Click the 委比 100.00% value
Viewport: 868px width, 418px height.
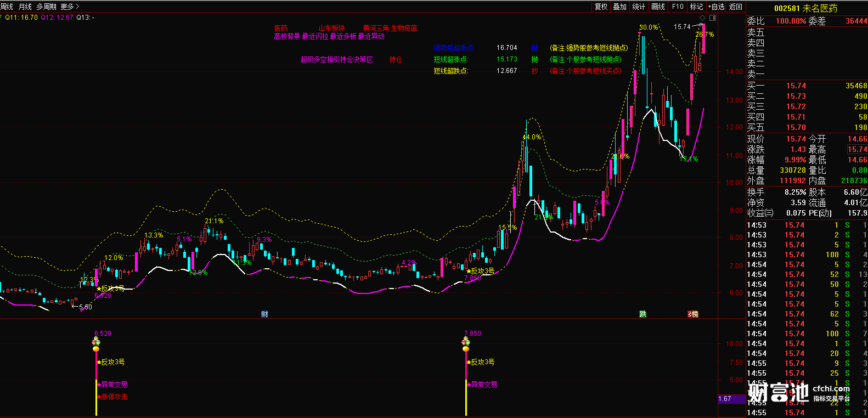click(x=791, y=21)
